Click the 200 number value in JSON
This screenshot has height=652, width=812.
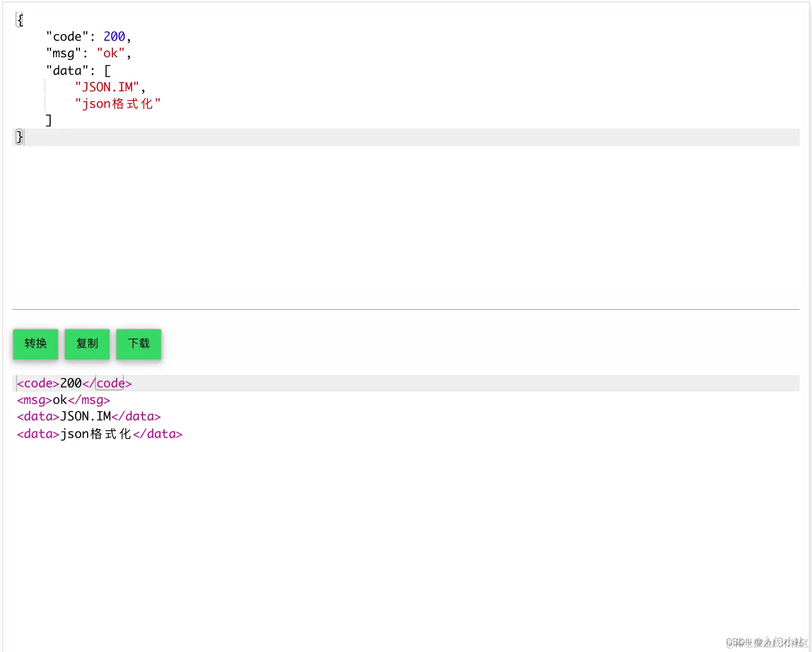coord(114,37)
